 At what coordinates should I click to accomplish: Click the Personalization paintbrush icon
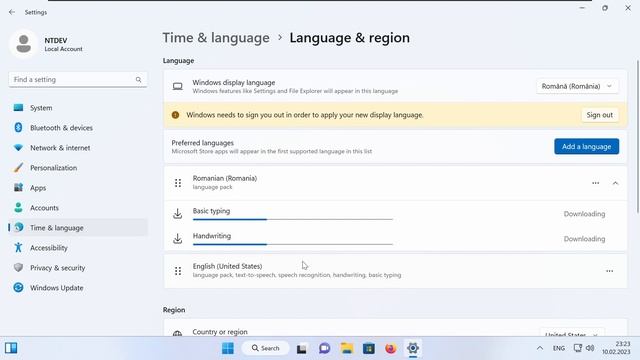(x=18, y=167)
